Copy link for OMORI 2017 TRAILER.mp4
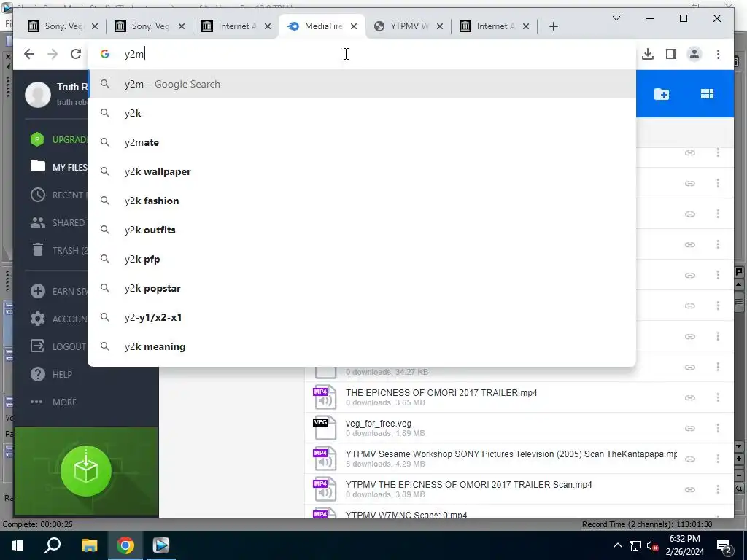Screen dimensions: 747x560 [x=689, y=397]
